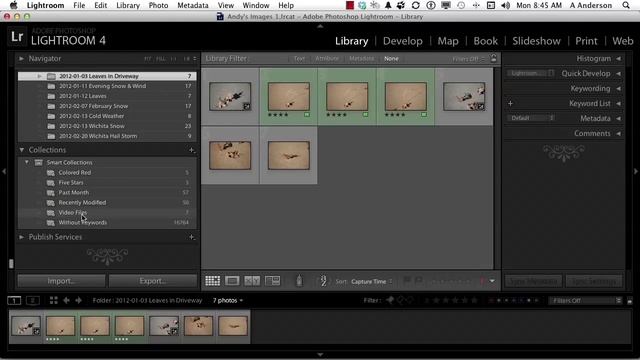The width and height of the screenshot is (640, 360).
Task: Expand the Publish Services panel
Action: [21, 237]
